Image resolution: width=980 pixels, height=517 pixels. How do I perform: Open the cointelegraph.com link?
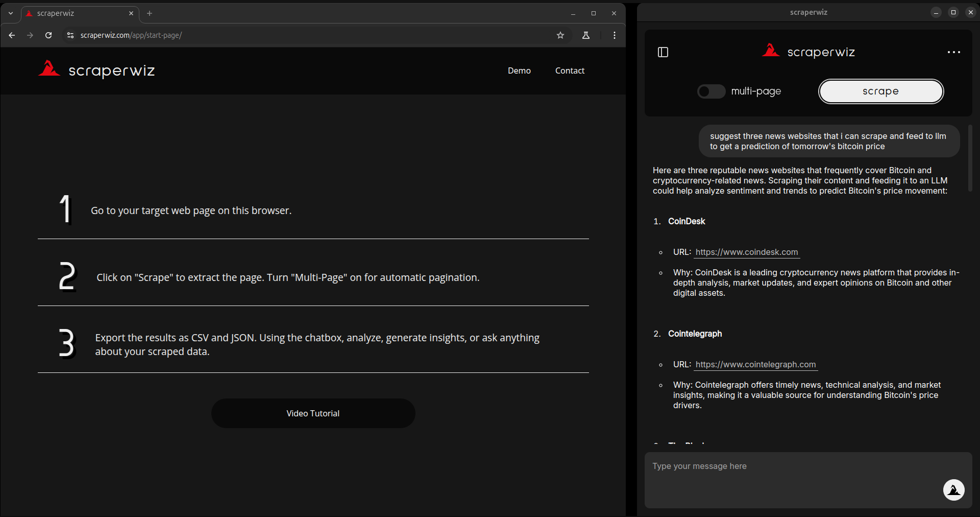click(755, 364)
